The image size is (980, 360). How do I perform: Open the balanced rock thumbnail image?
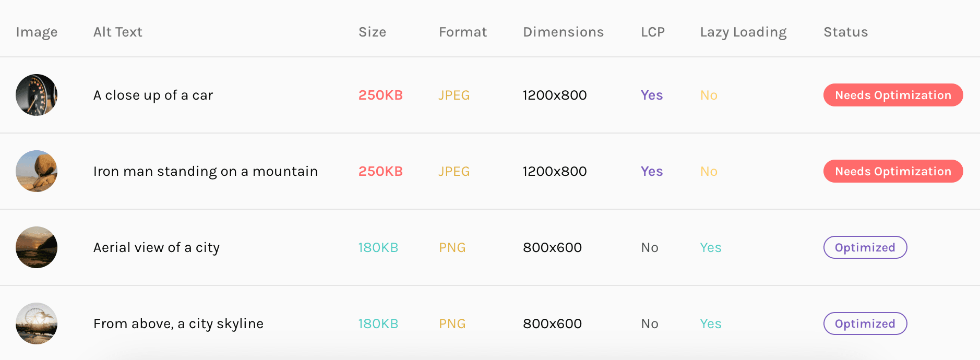(37, 171)
